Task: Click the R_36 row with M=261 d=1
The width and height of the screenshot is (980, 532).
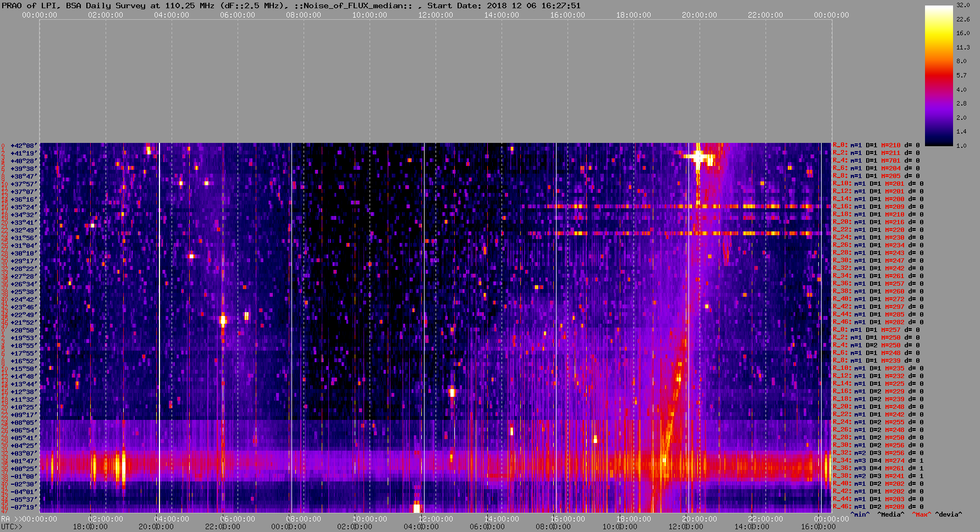Action: [878, 469]
